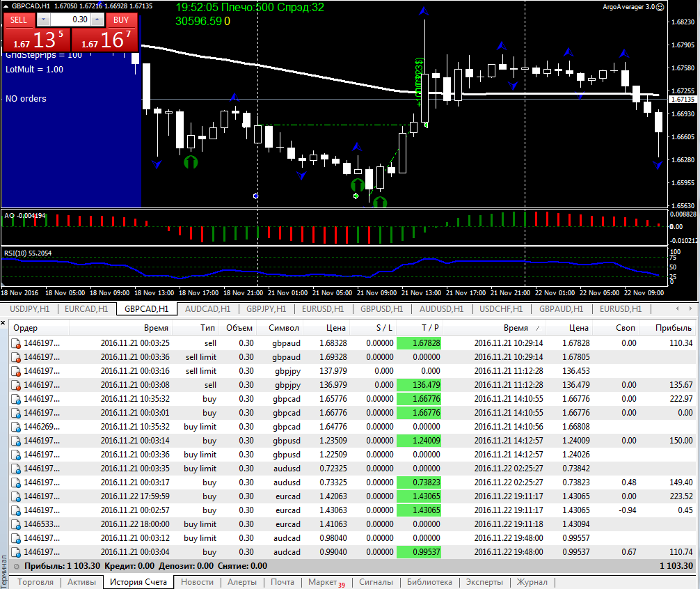This screenshot has width=700, height=589.
Task: Sort by the Тип column header
Action: [x=195, y=328]
